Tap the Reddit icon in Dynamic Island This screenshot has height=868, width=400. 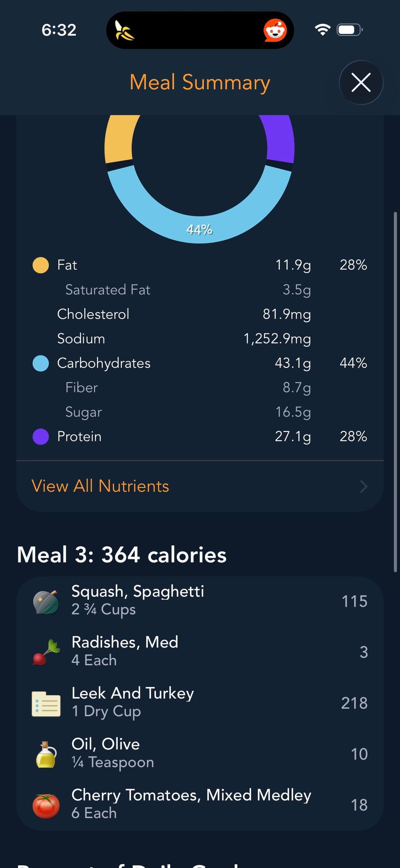pyautogui.click(x=275, y=30)
